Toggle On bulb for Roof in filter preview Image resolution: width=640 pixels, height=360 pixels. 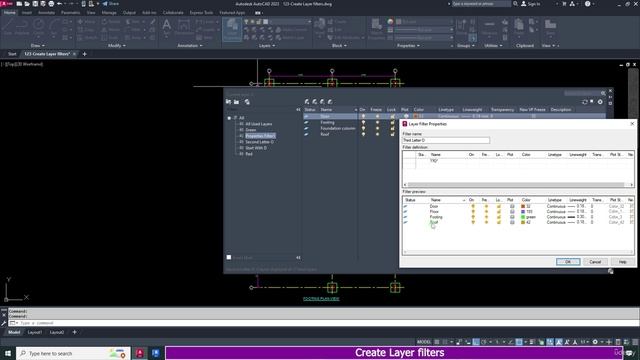pyautogui.click(x=473, y=222)
